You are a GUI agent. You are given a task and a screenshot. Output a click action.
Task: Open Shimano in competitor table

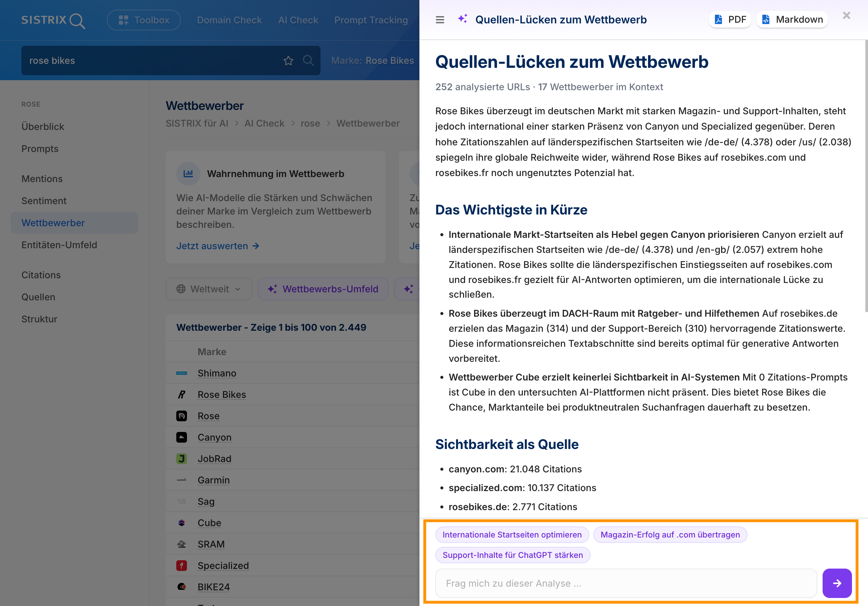217,373
